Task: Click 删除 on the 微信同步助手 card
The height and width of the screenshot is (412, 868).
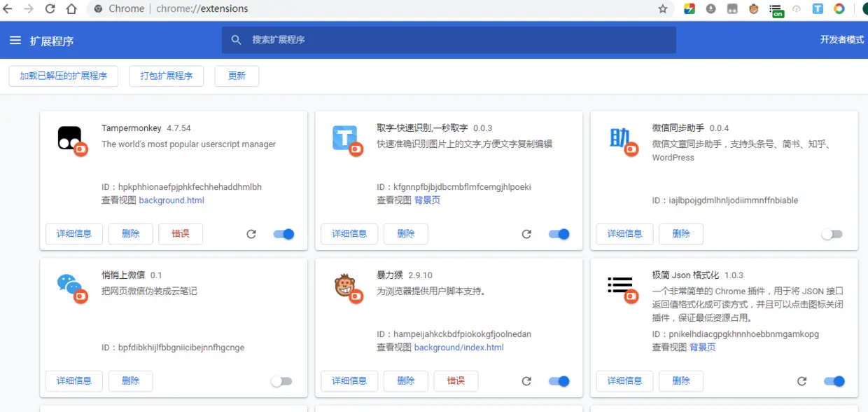Action: (681, 234)
